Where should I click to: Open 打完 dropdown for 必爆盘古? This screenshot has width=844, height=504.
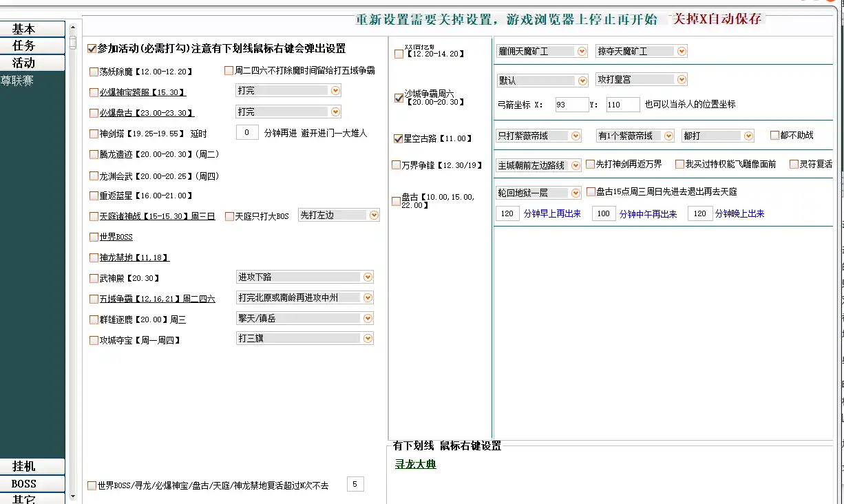point(288,112)
